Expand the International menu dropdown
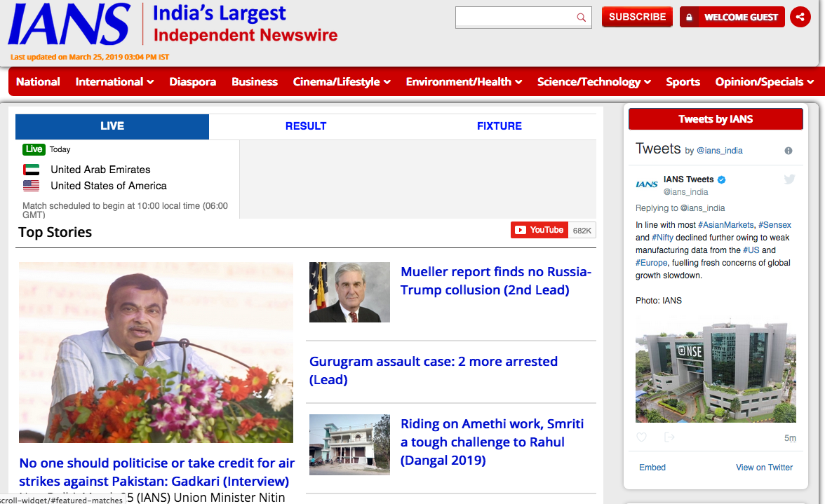This screenshot has width=825, height=504. click(115, 81)
